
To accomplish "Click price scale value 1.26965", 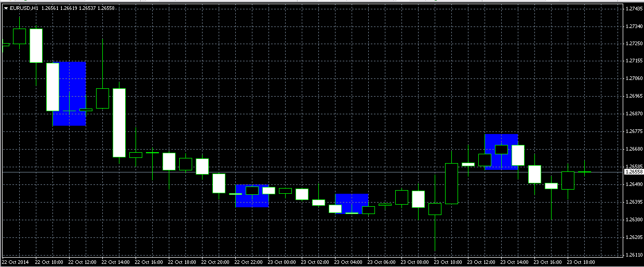I will tap(634, 97).
